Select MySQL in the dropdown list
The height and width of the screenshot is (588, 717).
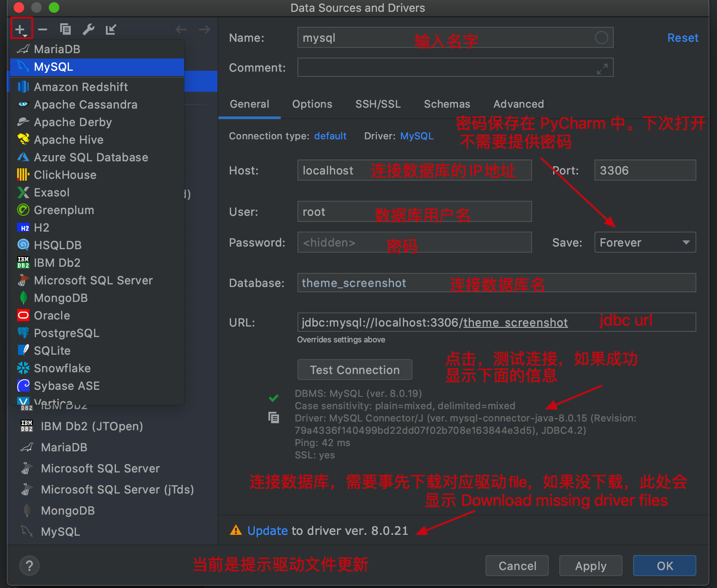click(x=97, y=67)
